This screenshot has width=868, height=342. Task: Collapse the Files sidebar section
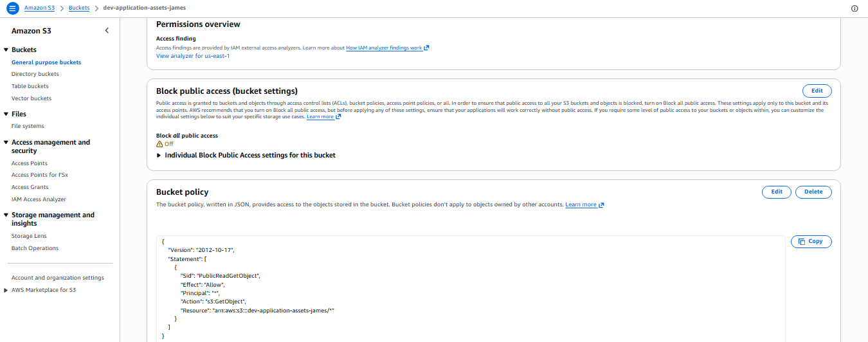click(6, 114)
